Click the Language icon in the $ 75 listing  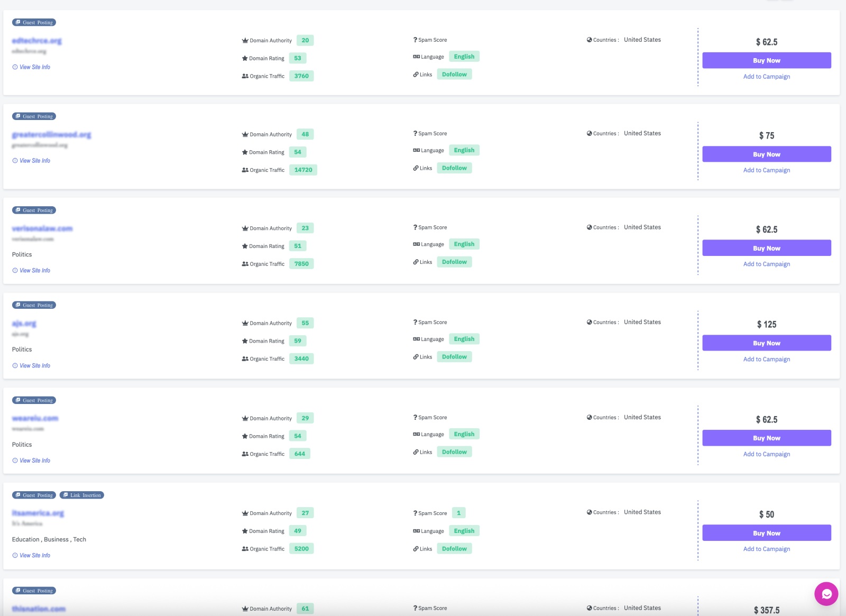(416, 150)
